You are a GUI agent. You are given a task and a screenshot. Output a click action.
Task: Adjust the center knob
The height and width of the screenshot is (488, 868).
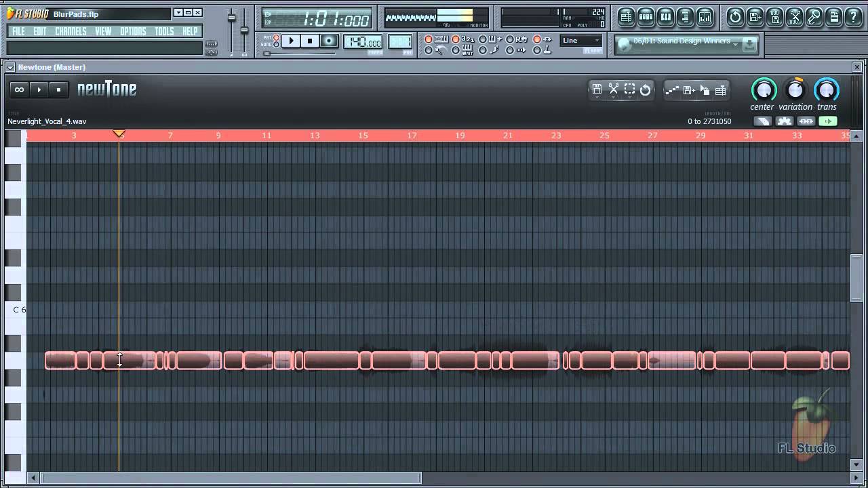click(x=764, y=89)
